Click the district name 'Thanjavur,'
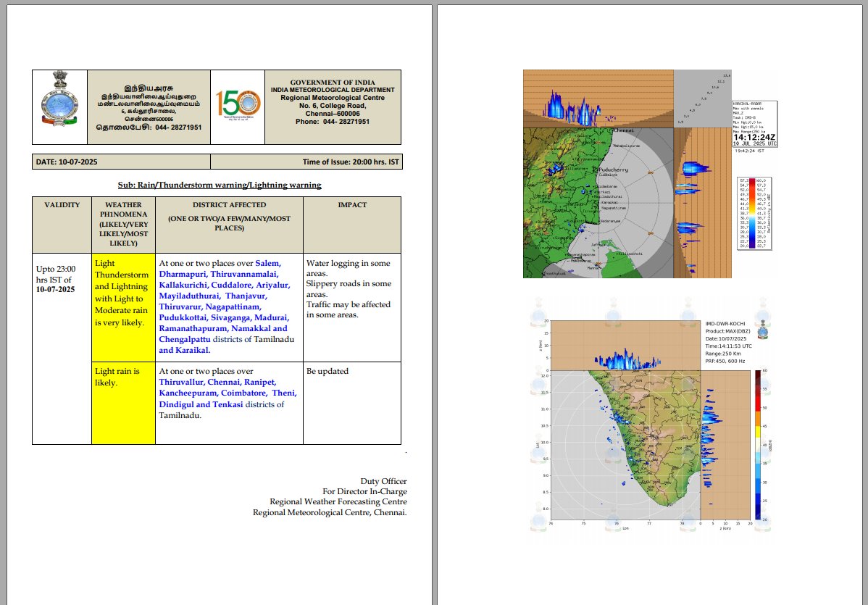Screen dimensions: 868x605 [x=246, y=296]
